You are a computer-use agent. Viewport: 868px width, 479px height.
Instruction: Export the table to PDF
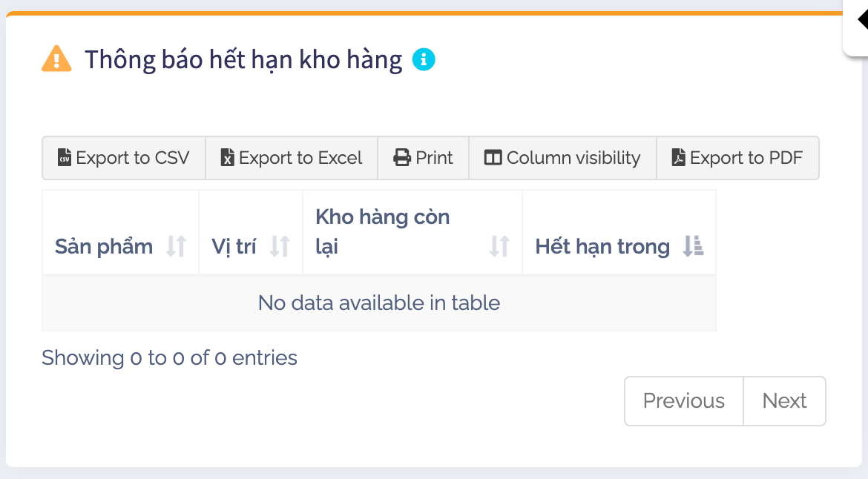click(737, 158)
